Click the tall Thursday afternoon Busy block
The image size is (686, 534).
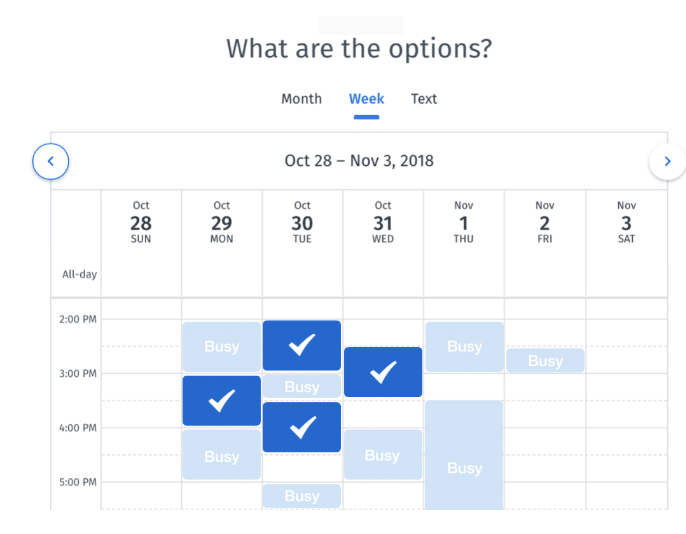pyautogui.click(x=464, y=455)
